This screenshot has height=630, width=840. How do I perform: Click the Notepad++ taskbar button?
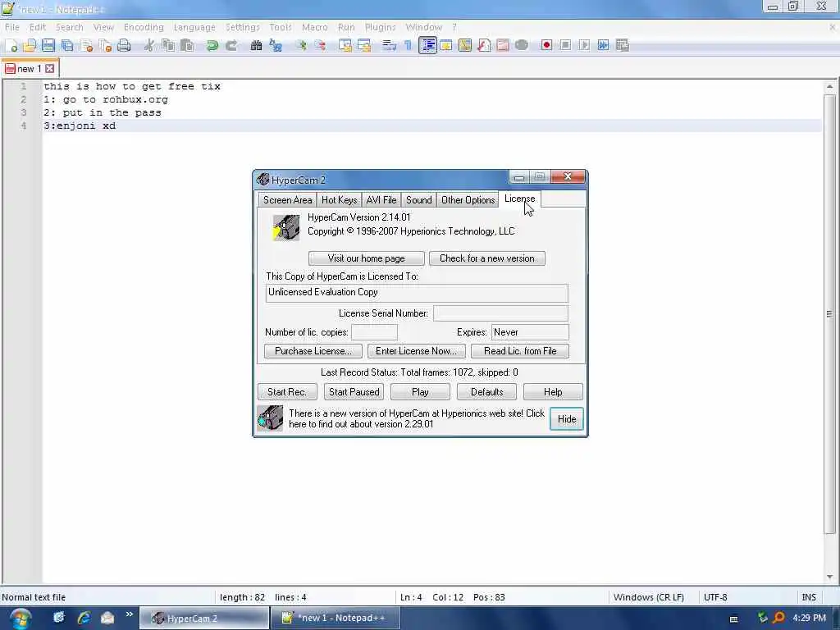coord(335,619)
